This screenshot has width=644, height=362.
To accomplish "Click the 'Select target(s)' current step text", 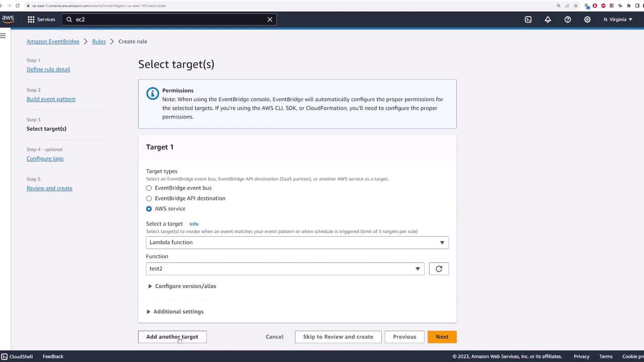I will (x=46, y=129).
